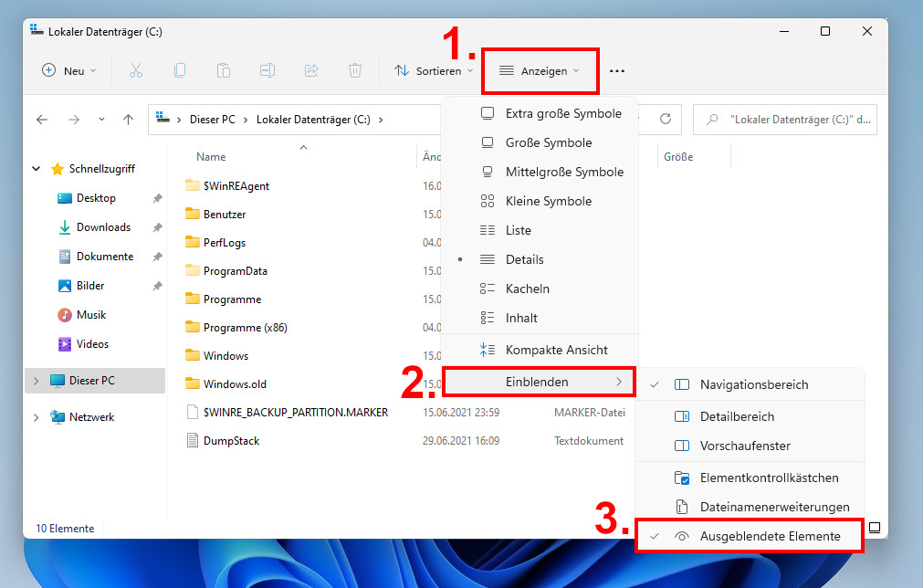Open the Anzeigen view dropdown
Image resolution: width=923 pixels, height=588 pixels.
coord(540,70)
